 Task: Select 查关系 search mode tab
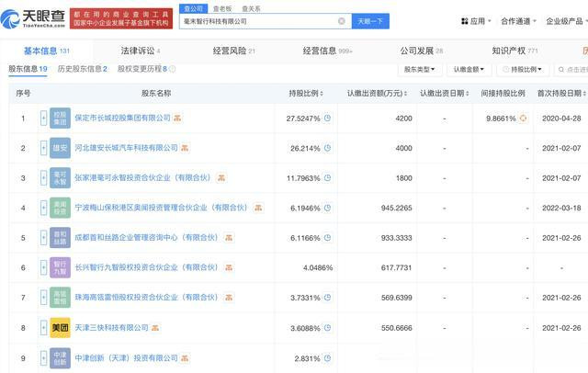click(251, 8)
